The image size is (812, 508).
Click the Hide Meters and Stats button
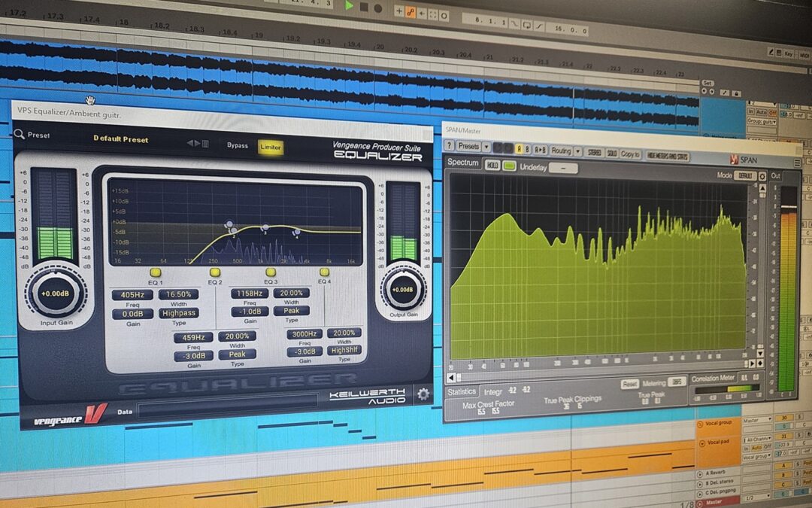pos(668,157)
